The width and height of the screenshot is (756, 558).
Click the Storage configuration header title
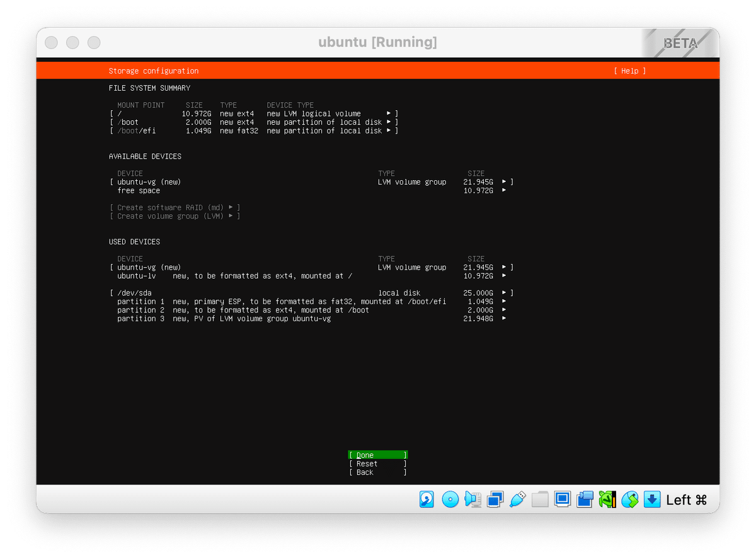[154, 71]
